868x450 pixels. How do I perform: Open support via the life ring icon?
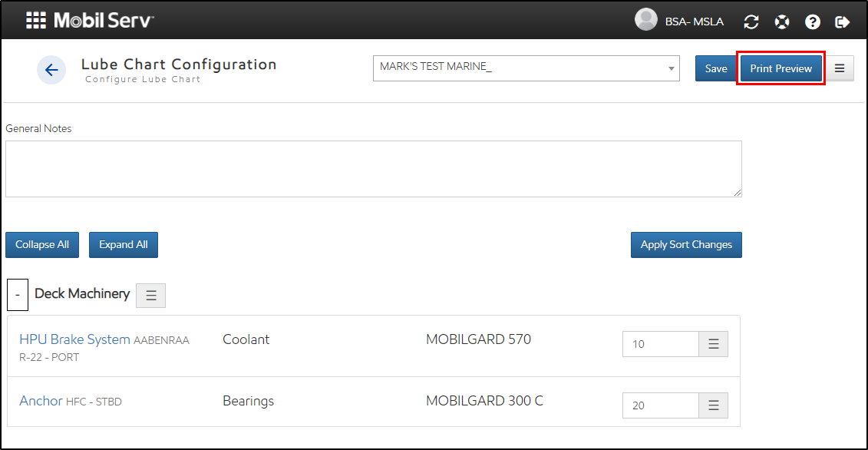click(x=782, y=21)
